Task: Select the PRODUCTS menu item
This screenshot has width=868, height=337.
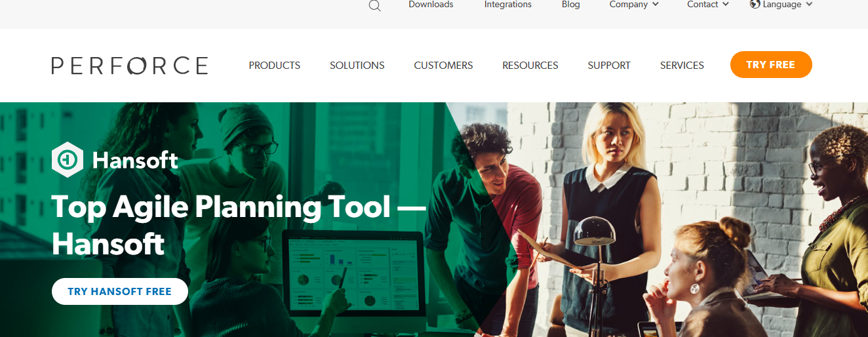Action: [x=275, y=66]
